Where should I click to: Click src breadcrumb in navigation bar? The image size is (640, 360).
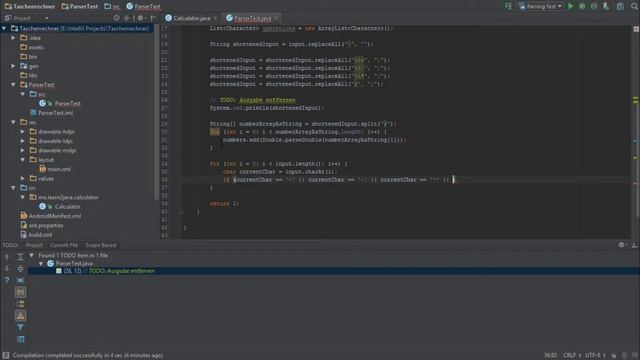(x=112, y=6)
